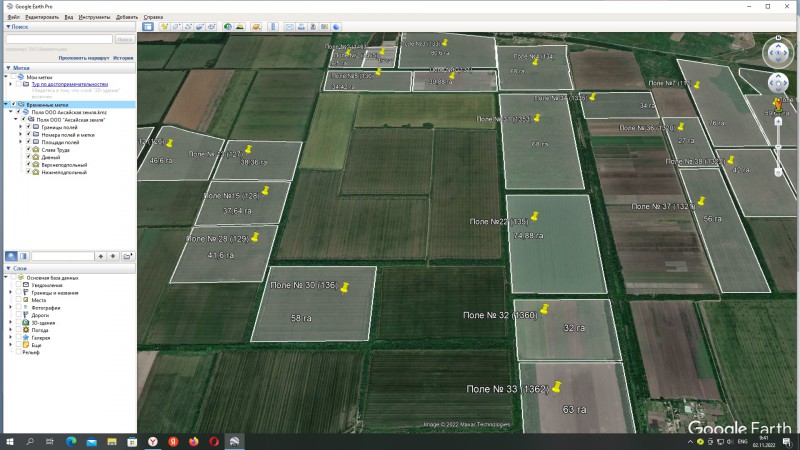The image size is (800, 450).
Task: Uncheck the Площади полей checkbox
Action: tap(29, 142)
